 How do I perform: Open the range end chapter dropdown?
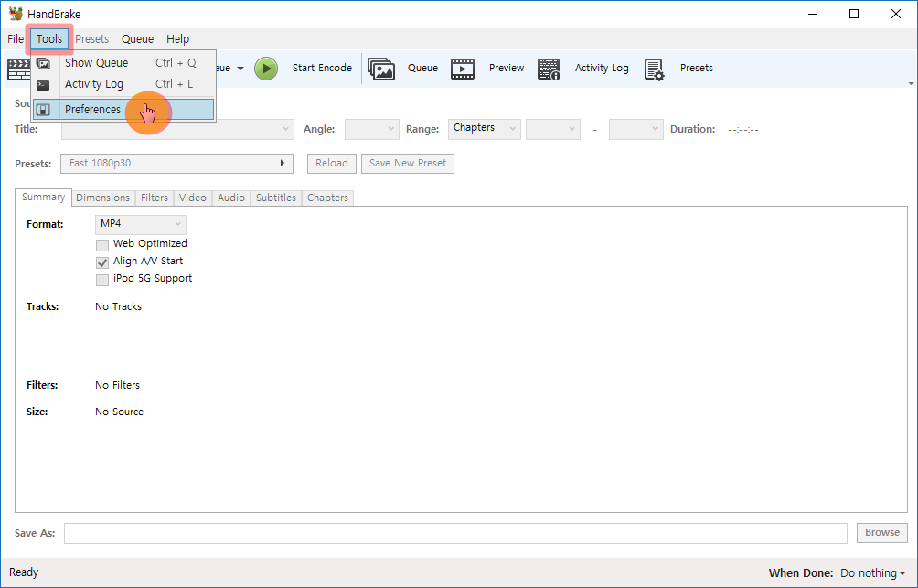pyautogui.click(x=635, y=129)
